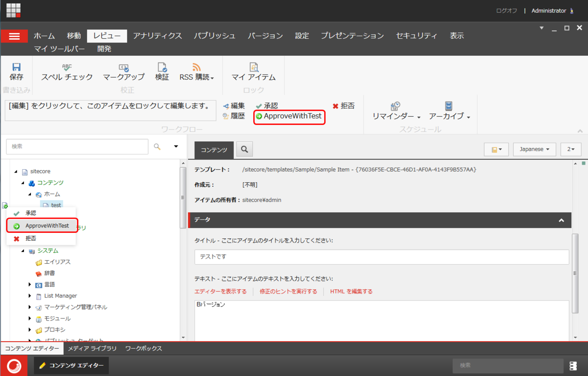Image resolution: width=588 pixels, height=376 pixels.
Task: Expand the マーケティング管理パネル tree node
Action: (x=30, y=307)
